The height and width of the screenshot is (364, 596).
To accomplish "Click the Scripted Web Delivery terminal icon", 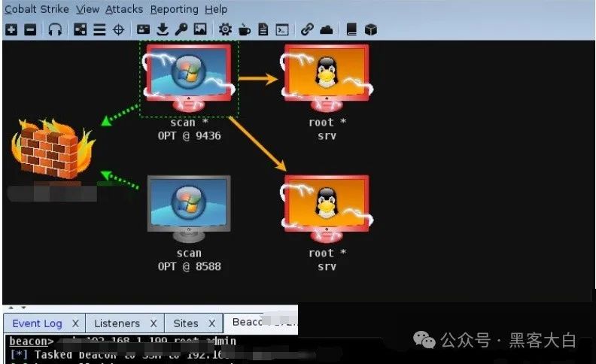I will coord(282,29).
